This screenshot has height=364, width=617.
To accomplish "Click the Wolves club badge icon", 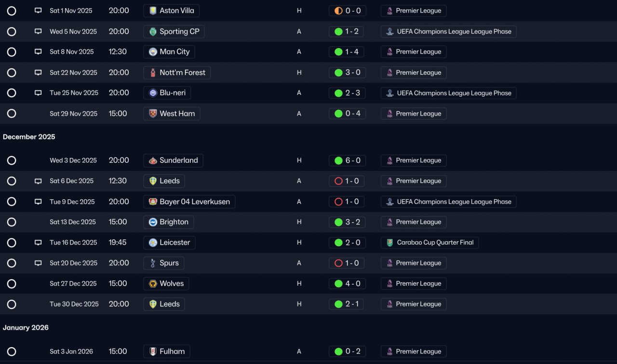I will [153, 284].
